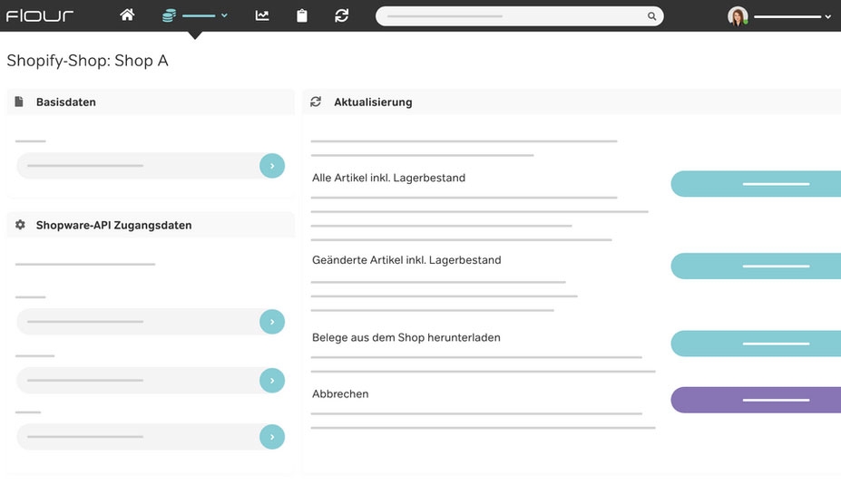Open the coins stack menu icon
Screen dimensions: 841x504
169,15
